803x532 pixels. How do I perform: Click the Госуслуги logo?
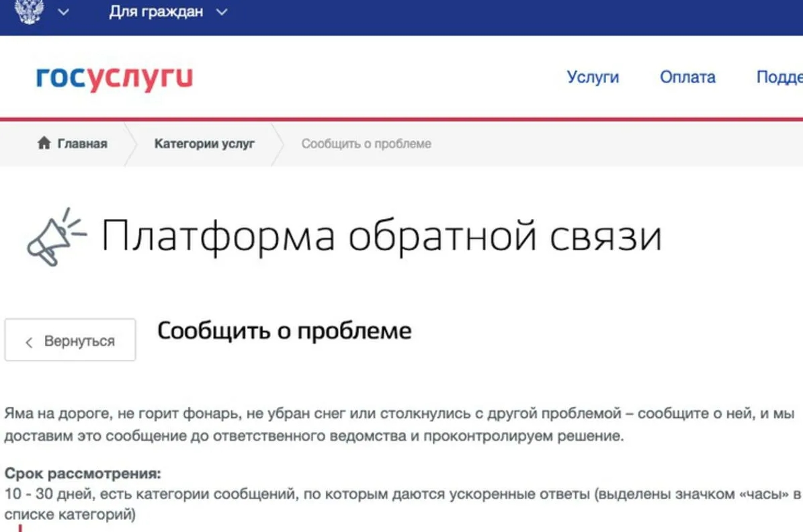tap(114, 76)
